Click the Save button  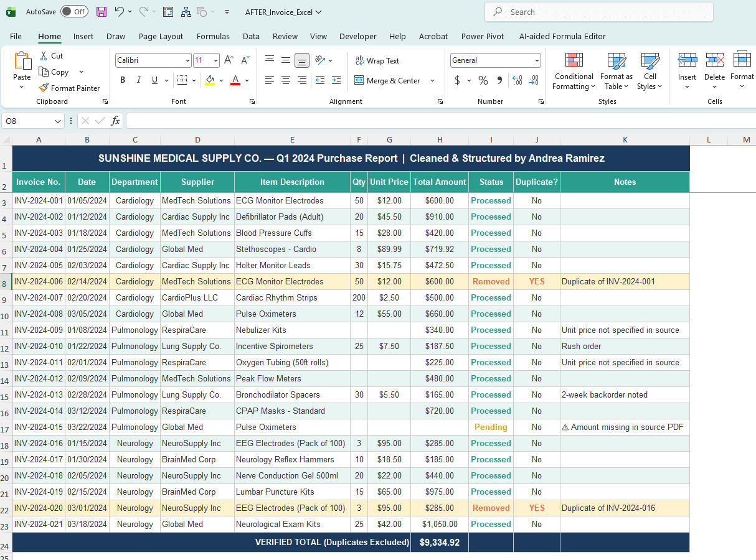click(x=102, y=11)
